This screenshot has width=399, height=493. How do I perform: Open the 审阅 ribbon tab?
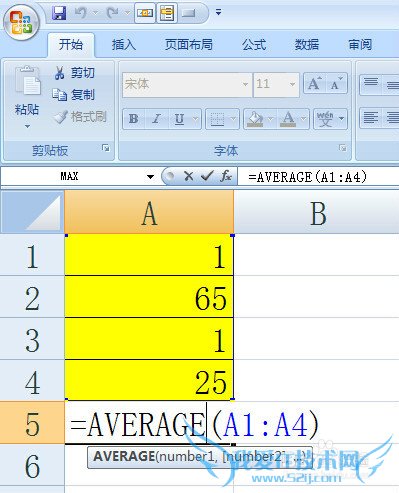360,44
